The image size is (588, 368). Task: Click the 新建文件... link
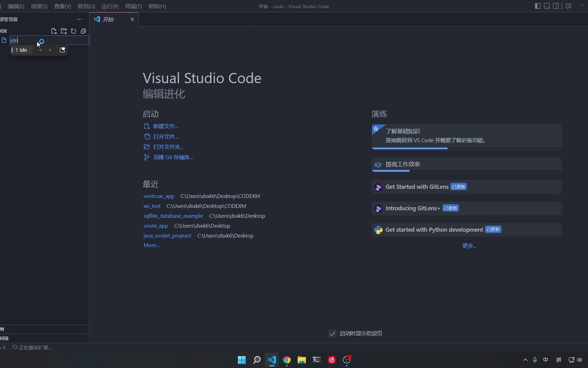[165, 126]
